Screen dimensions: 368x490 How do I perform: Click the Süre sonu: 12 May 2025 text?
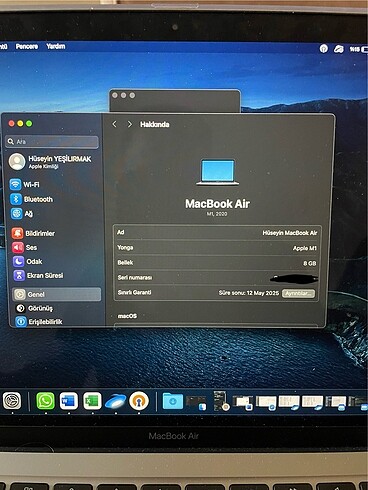249,293
